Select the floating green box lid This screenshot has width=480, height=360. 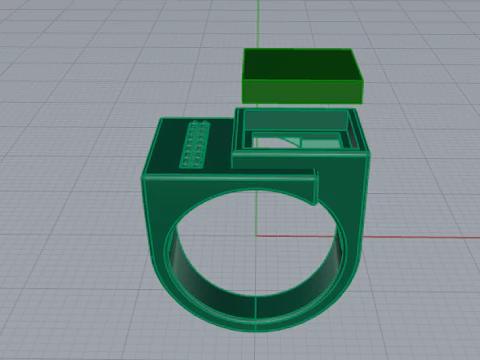click(x=303, y=76)
